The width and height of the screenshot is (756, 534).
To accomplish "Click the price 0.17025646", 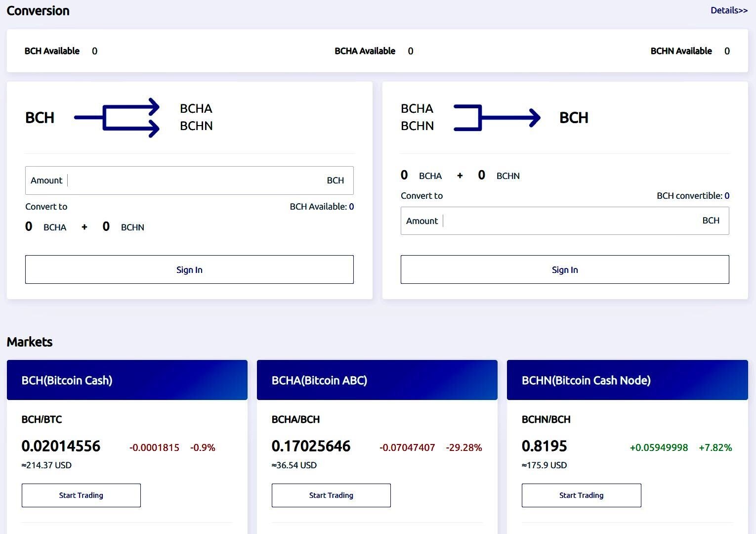I will (311, 446).
